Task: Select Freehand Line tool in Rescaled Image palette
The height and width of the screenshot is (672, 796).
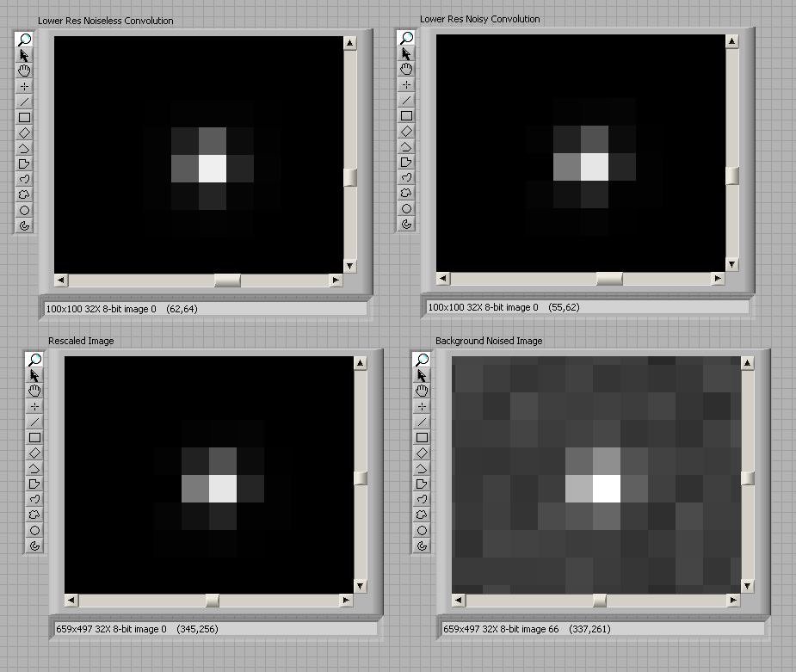Action: (34, 499)
